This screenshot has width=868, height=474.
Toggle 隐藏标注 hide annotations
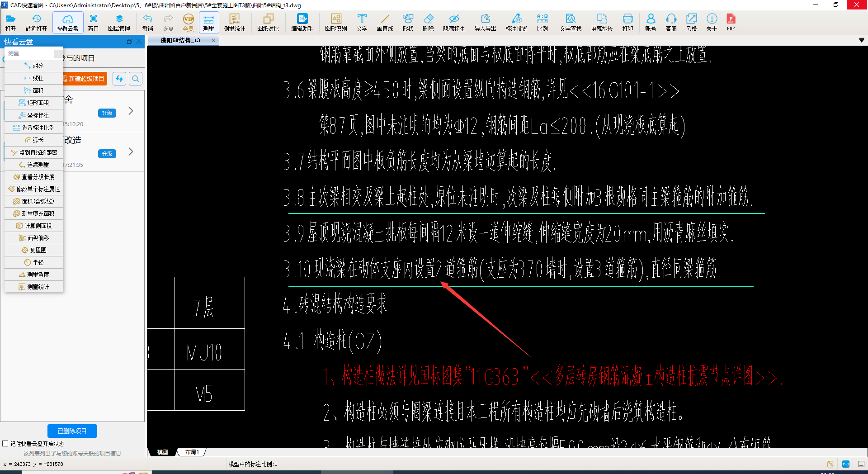click(x=454, y=22)
